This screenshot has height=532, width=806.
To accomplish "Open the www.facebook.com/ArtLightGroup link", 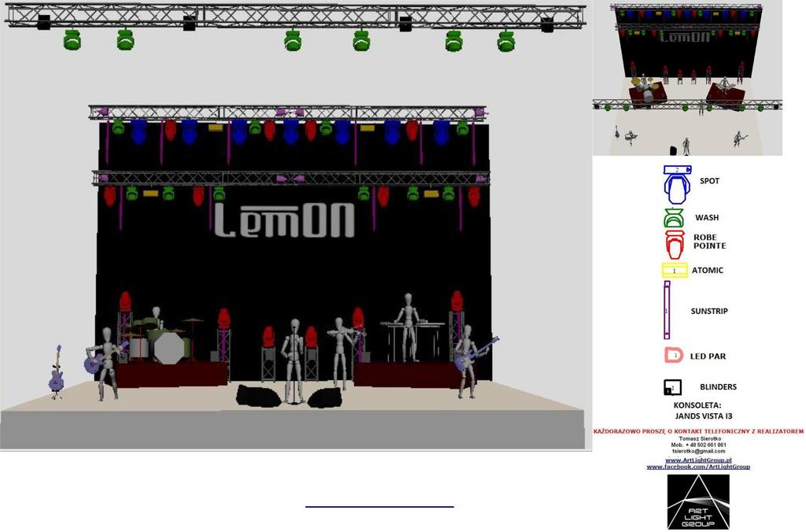I will [698, 467].
